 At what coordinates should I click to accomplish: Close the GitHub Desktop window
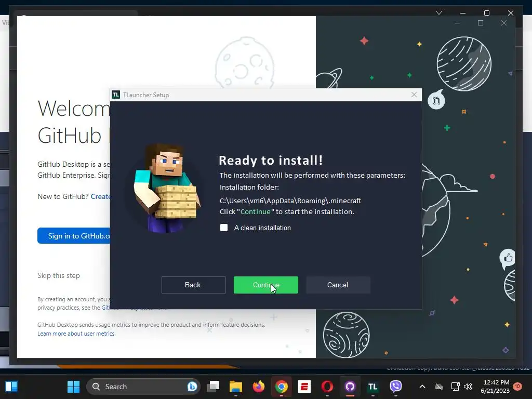click(x=504, y=23)
